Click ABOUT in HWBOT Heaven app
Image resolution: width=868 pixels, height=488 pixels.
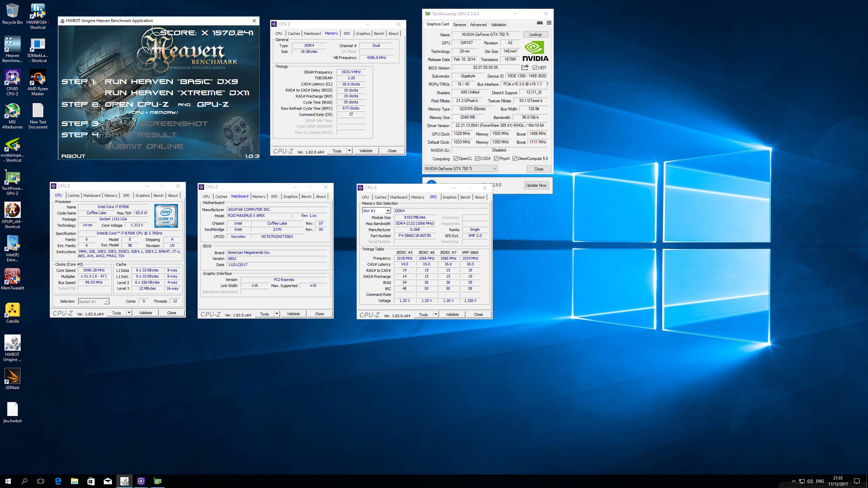click(73, 156)
